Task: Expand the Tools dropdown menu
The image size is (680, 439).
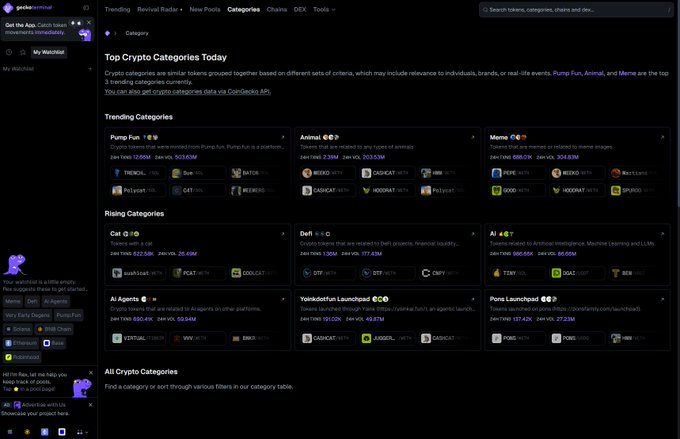Action: click(324, 9)
